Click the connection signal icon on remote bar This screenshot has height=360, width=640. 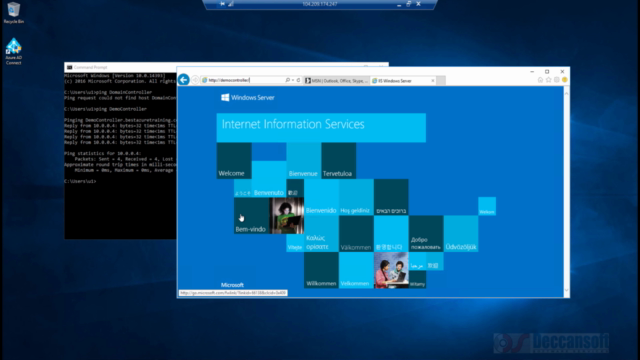click(231, 4)
